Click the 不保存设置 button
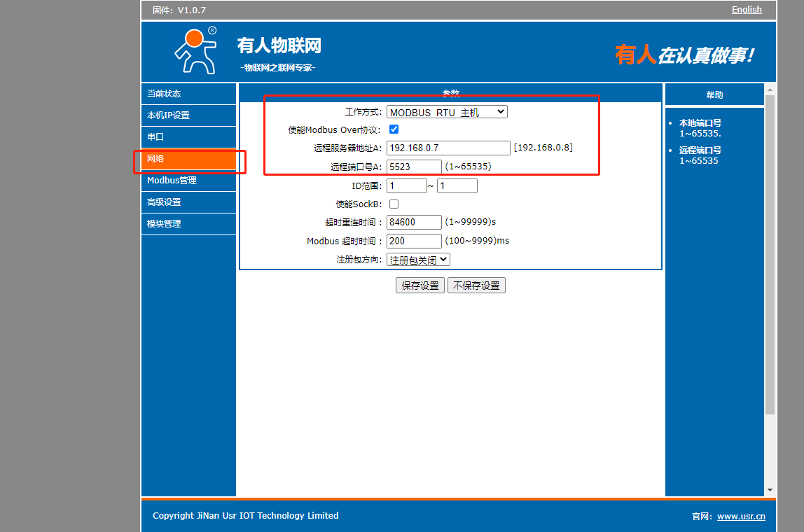The image size is (804, 532). [476, 286]
